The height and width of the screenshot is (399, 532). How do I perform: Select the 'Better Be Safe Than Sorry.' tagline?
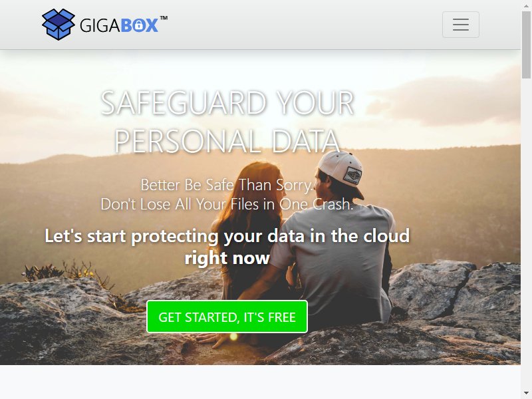click(227, 185)
